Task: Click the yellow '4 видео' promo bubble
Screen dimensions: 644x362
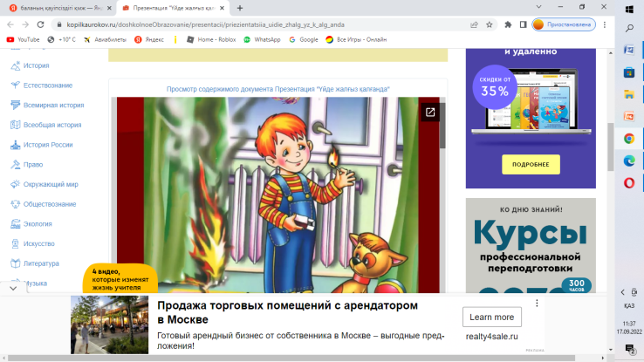Action: coord(120,279)
